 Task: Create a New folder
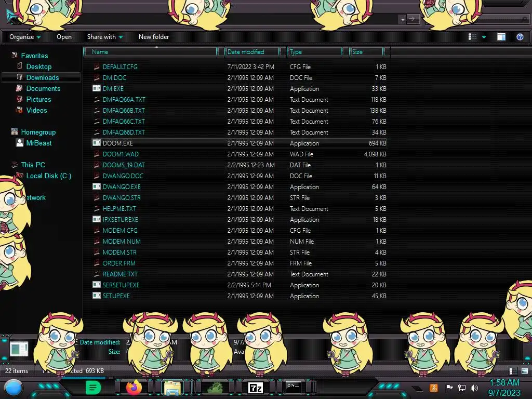[x=154, y=37]
